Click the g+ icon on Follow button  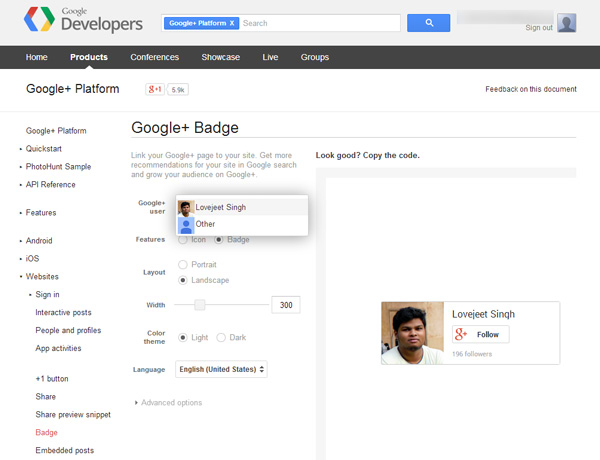[x=461, y=334]
